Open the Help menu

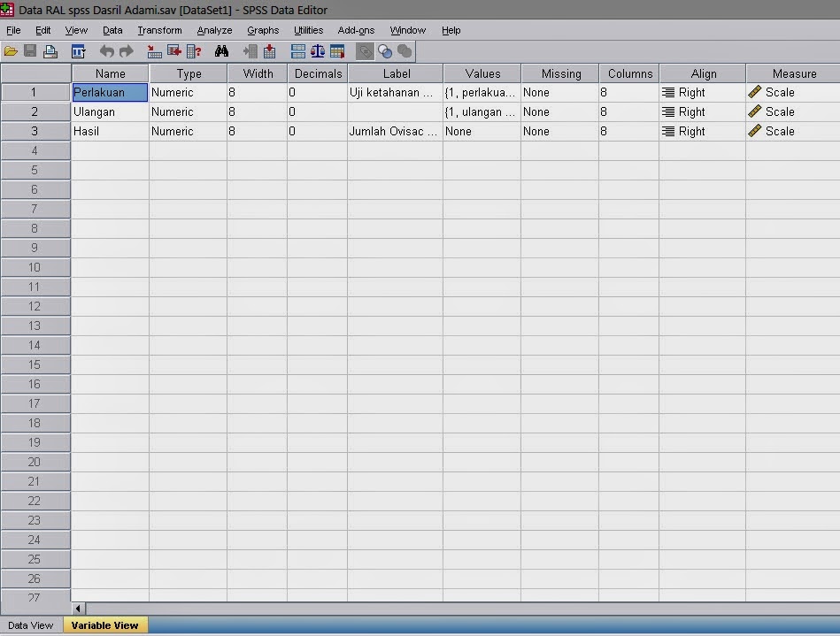click(451, 30)
